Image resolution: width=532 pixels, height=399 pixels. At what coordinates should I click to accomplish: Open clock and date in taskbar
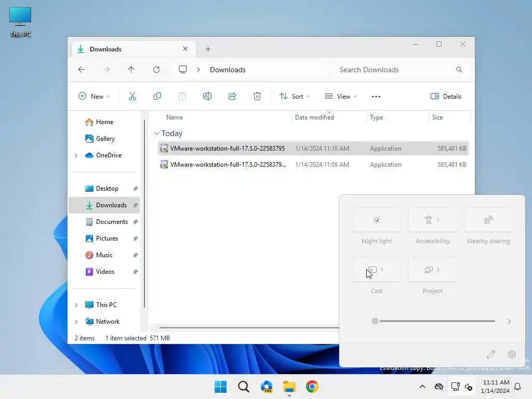(495, 387)
